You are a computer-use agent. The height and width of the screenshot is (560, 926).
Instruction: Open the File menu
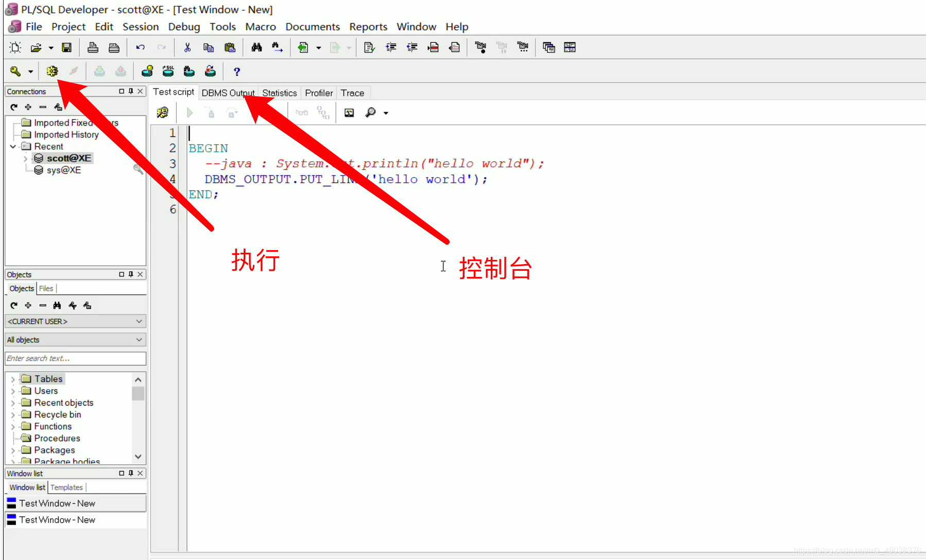(x=34, y=27)
